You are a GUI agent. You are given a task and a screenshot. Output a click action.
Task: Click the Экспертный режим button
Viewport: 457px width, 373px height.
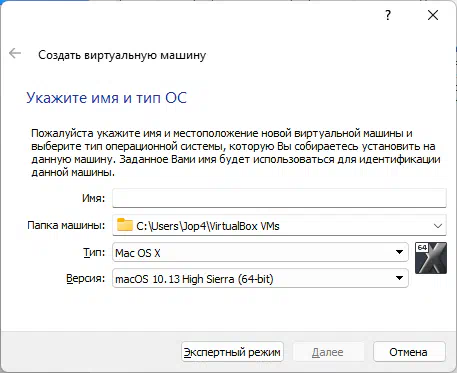232,352
